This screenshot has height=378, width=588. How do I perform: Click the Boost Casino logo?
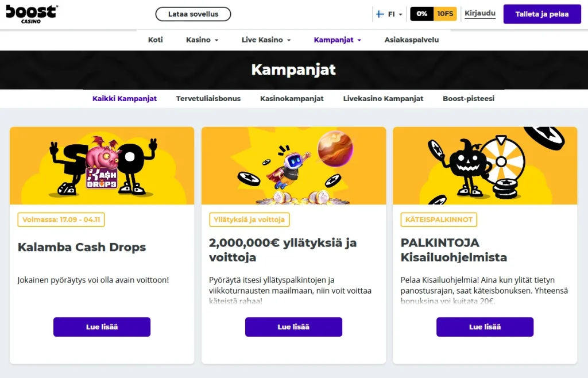click(x=32, y=13)
